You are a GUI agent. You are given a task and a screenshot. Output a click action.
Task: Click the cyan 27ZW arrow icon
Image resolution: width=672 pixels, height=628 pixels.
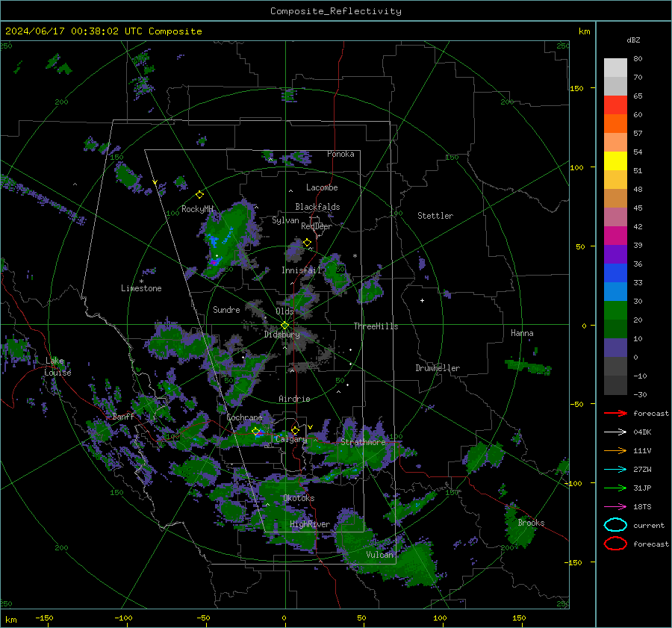coord(615,470)
